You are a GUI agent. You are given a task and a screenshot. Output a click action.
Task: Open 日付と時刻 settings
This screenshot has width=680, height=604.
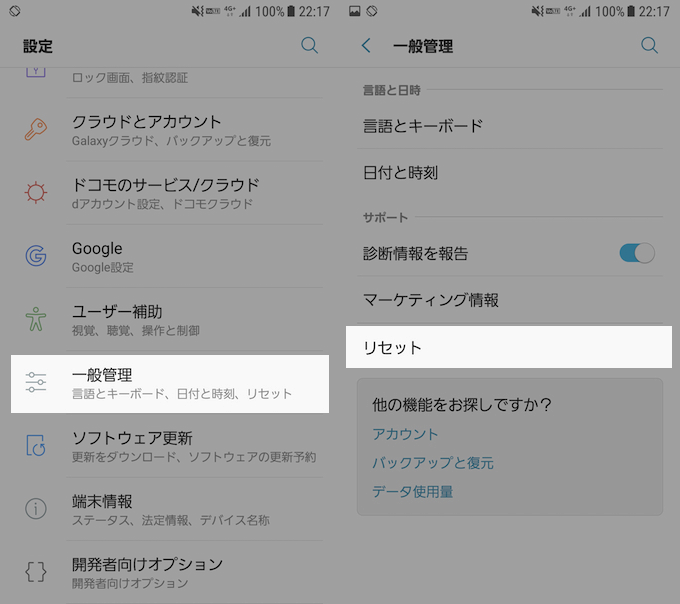tap(508, 173)
